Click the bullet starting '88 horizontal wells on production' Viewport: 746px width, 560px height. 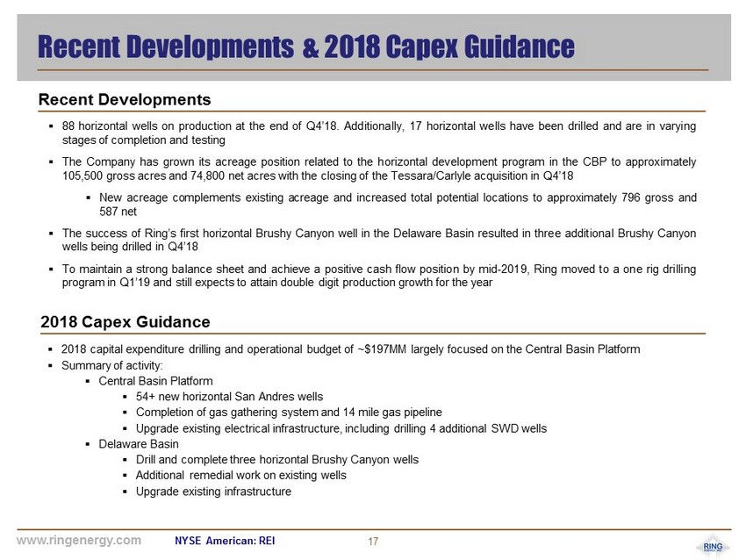379,133
